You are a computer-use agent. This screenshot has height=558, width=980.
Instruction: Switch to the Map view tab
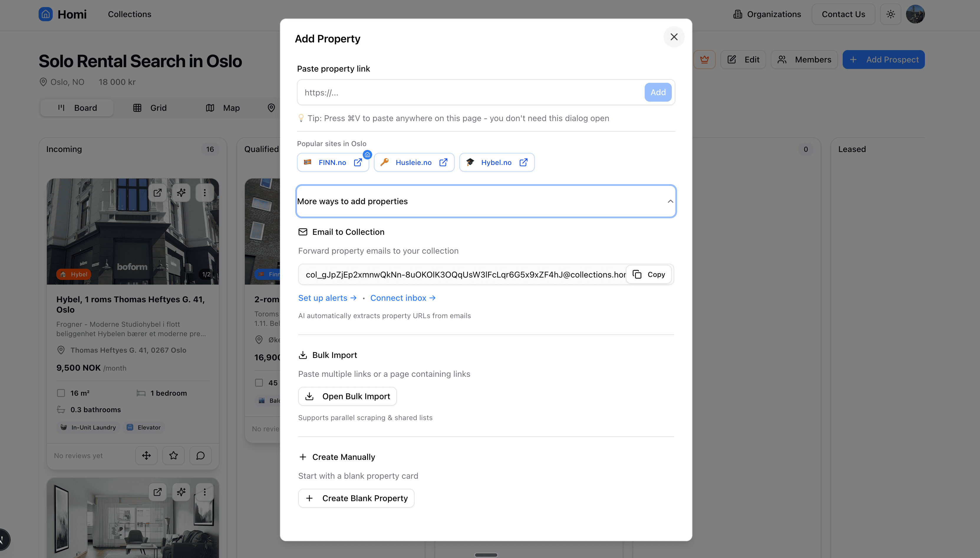[223, 108]
